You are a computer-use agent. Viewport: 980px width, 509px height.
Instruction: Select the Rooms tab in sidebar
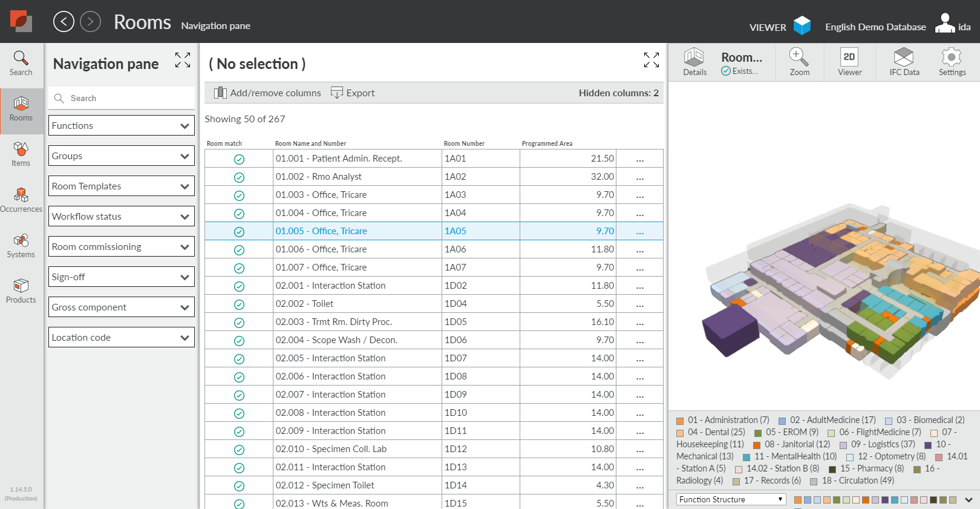click(21, 110)
